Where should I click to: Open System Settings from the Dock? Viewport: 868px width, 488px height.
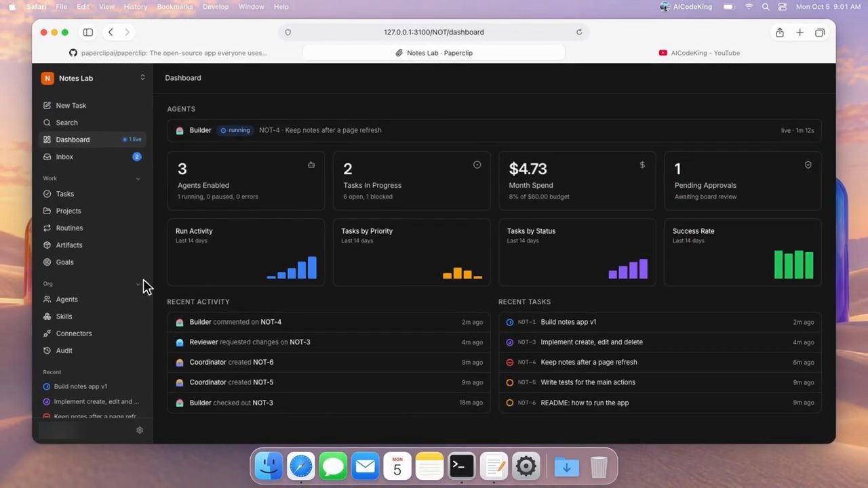[x=526, y=466]
